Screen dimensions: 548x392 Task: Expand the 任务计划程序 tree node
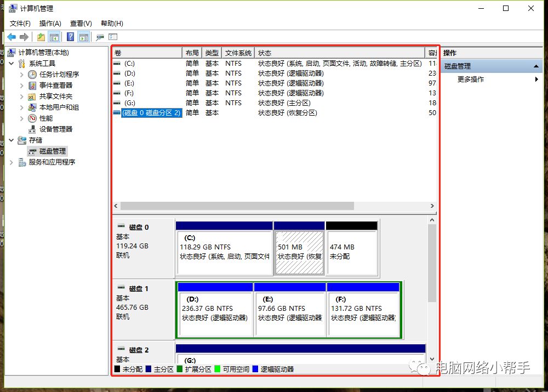tap(22, 75)
